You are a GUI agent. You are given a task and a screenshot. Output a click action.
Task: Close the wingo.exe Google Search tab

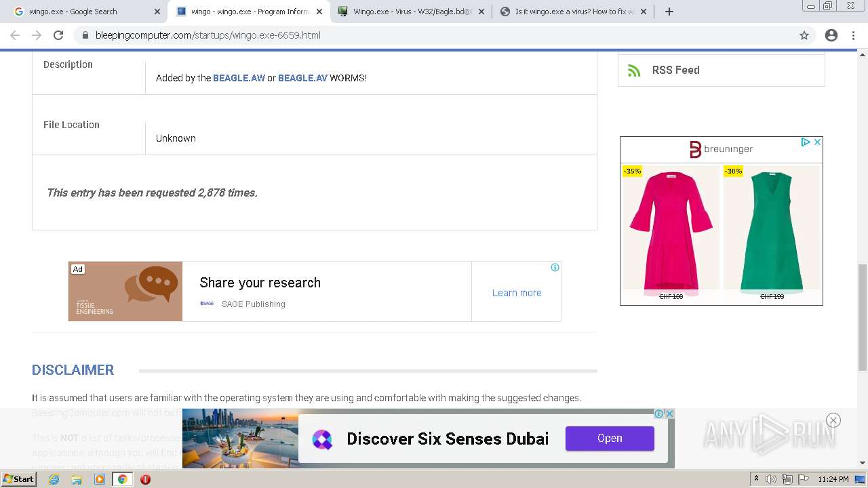(157, 12)
